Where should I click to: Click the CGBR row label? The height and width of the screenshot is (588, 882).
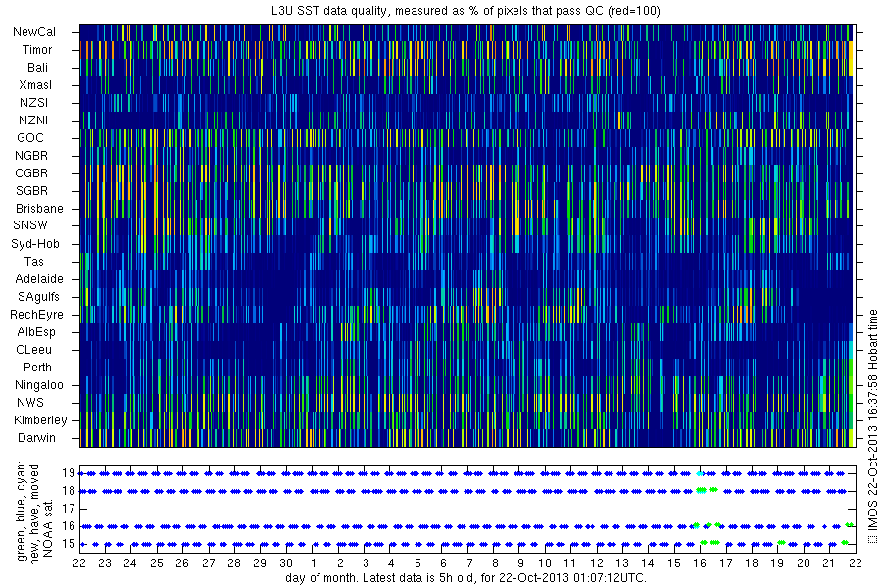click(31, 172)
